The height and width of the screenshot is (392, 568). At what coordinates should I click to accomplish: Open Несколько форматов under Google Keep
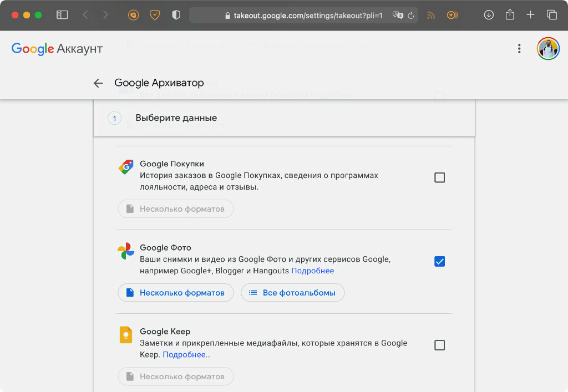coord(176,376)
